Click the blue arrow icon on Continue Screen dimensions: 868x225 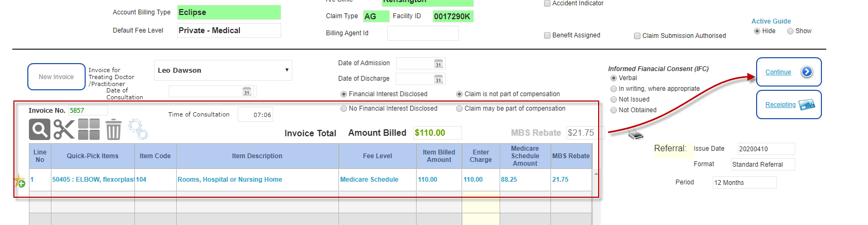(806, 72)
